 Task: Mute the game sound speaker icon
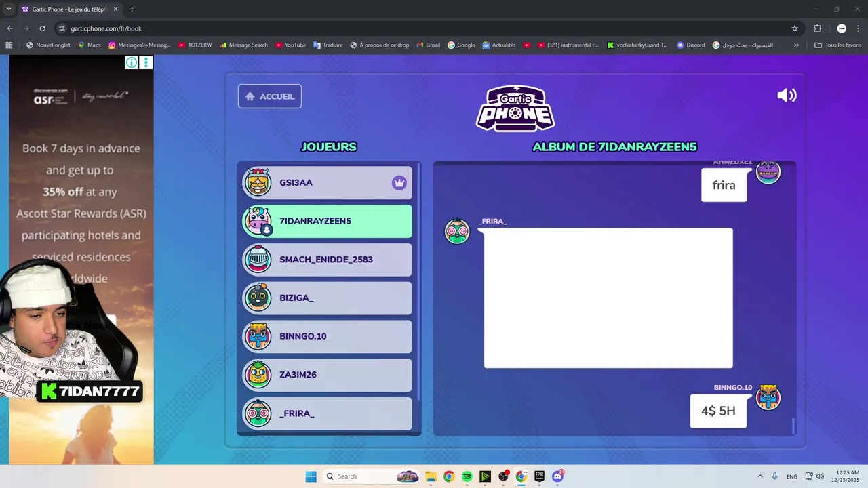[787, 96]
